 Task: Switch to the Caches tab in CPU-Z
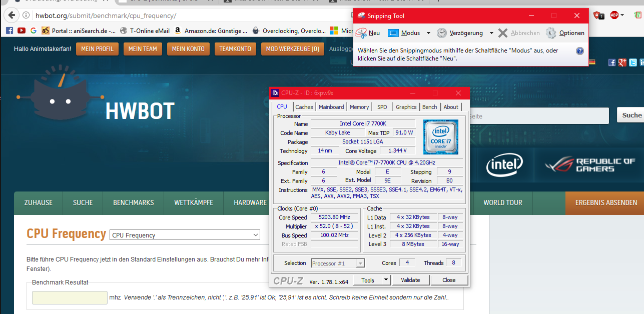pos(304,107)
